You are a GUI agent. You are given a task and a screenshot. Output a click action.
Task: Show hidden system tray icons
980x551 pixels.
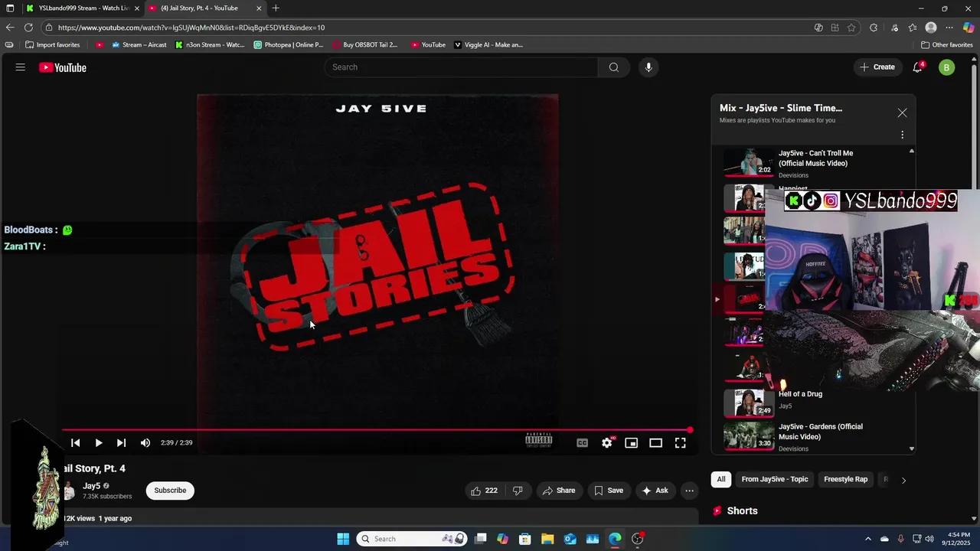click(x=867, y=539)
